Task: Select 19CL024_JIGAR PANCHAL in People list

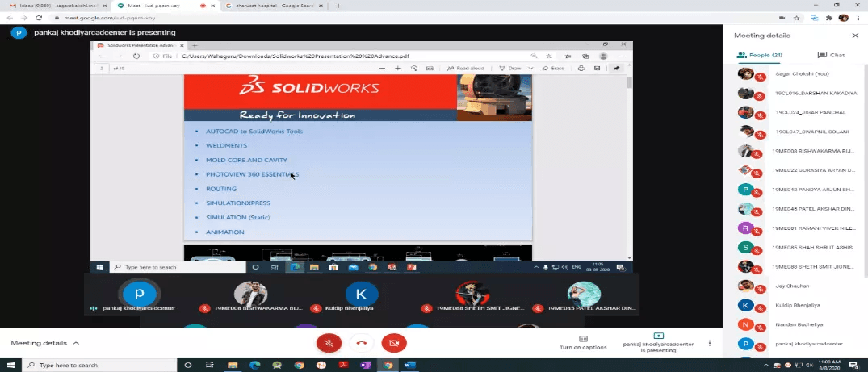Action: (x=795, y=112)
